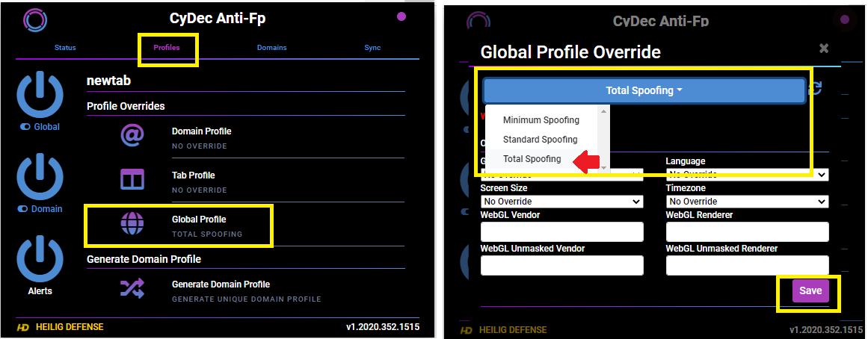This screenshot has width=868, height=339.
Task: Toggle the Global switch
Action: coord(25,127)
